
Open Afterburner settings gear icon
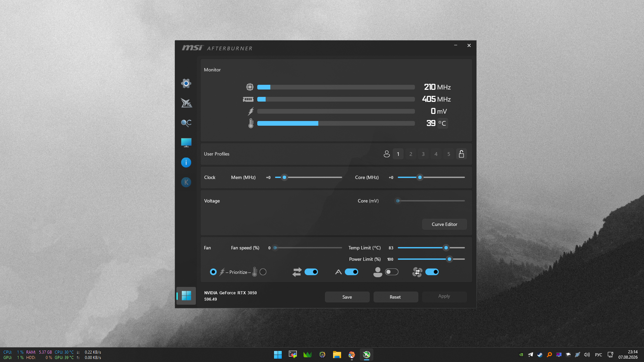pos(186,83)
